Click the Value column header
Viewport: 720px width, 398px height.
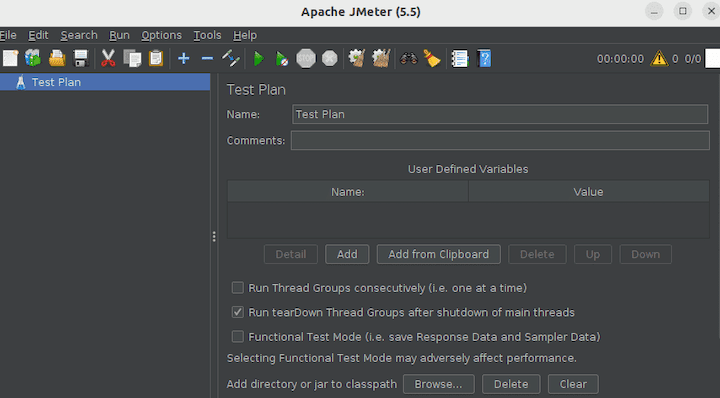588,192
